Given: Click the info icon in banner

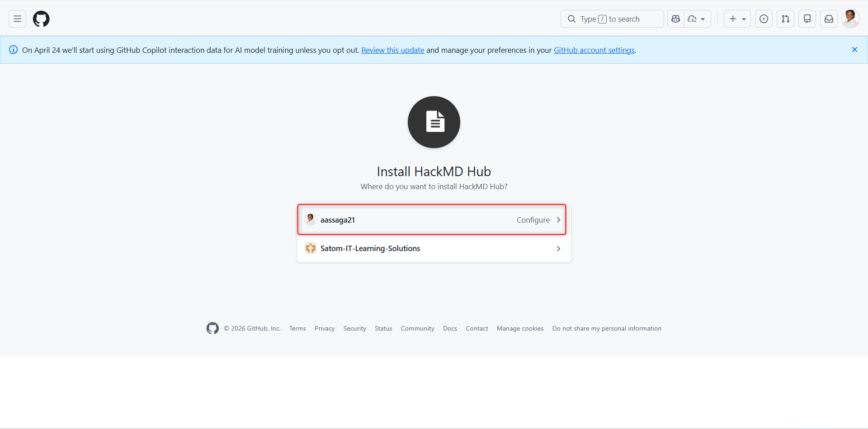Looking at the screenshot, I should click(14, 50).
